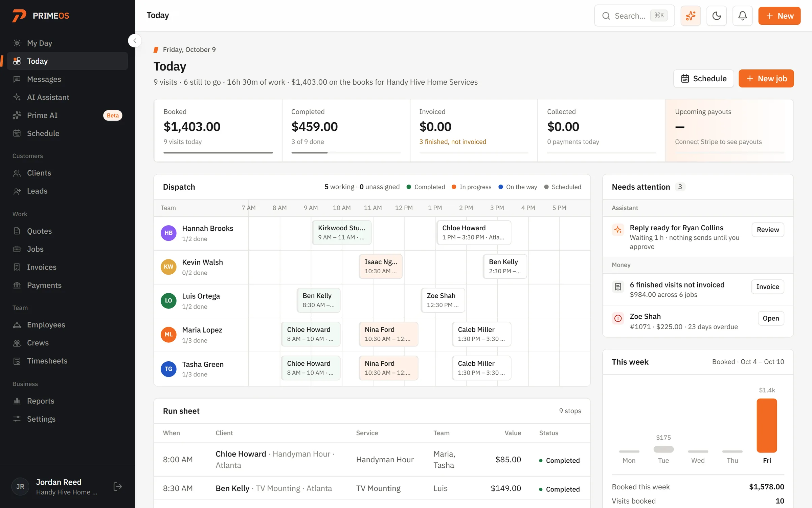Viewport: 812px width, 508px height.
Task: Click the Clients icon in sidebar
Action: (x=17, y=173)
